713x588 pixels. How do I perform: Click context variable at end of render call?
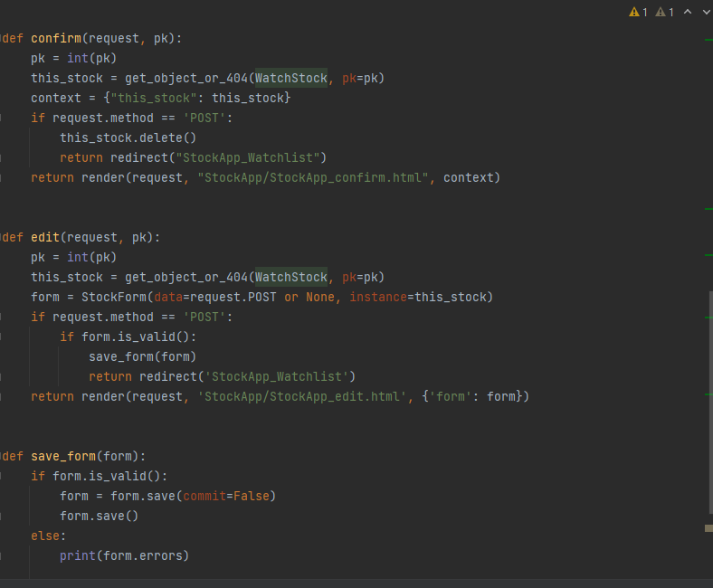coord(468,177)
